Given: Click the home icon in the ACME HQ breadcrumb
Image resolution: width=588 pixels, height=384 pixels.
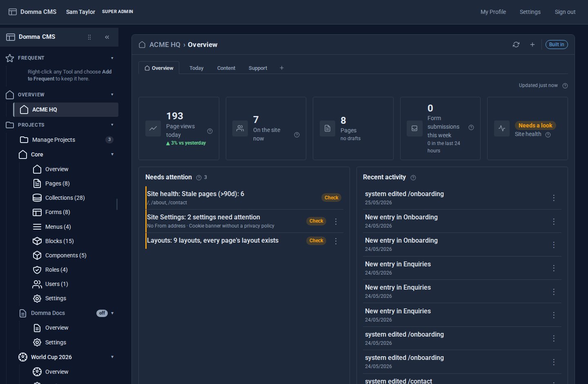Looking at the screenshot, I should tap(142, 45).
